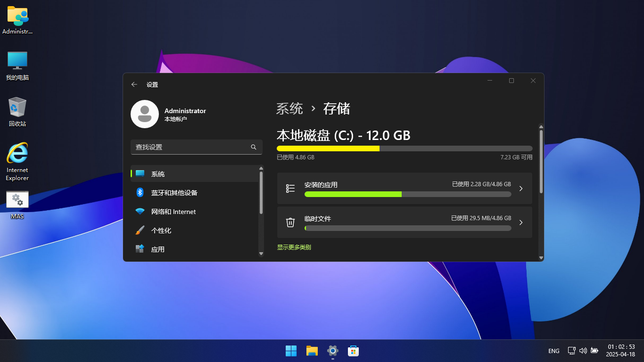Image resolution: width=644 pixels, height=362 pixels.
Task: Open the 临时文件 storage card
Action: point(405,222)
